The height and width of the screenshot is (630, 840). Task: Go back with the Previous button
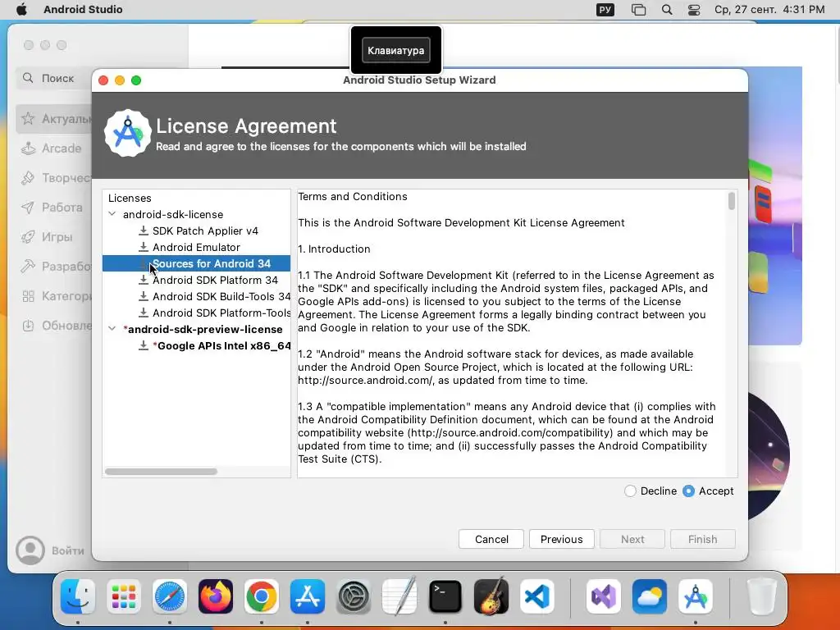(x=561, y=539)
